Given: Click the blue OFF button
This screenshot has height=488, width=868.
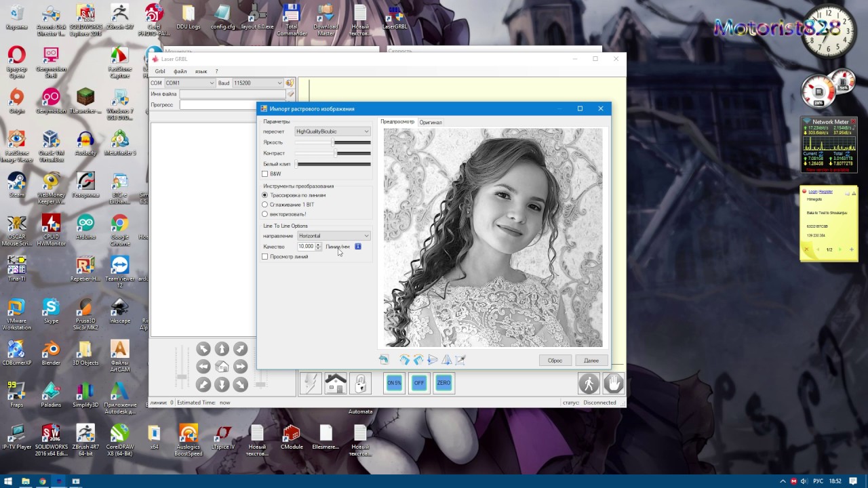Looking at the screenshot, I should (418, 383).
